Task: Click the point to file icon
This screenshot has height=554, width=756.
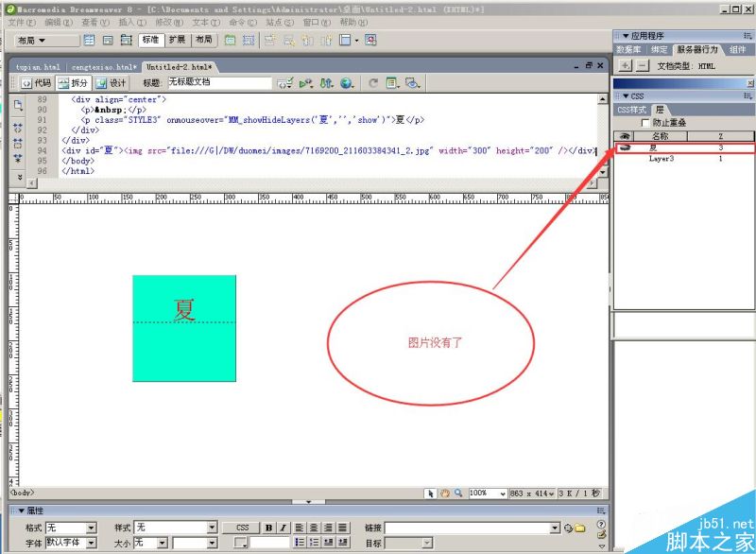Action: pos(568,528)
